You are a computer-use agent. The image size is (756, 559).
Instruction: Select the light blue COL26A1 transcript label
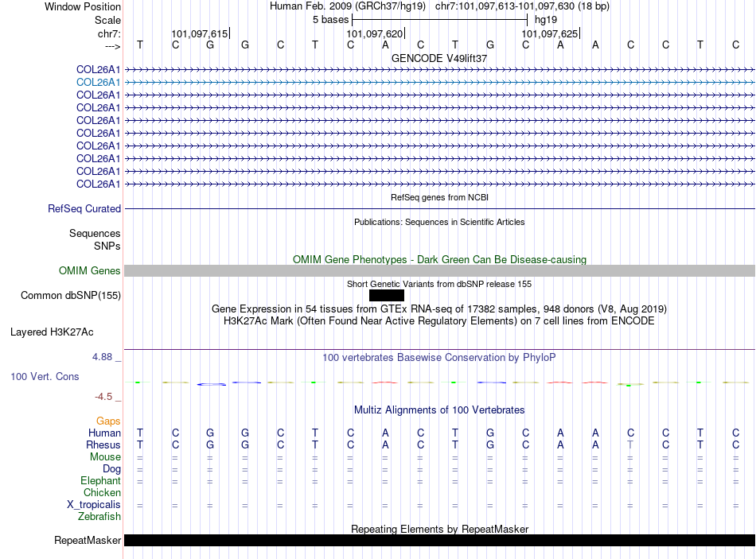pyautogui.click(x=99, y=83)
